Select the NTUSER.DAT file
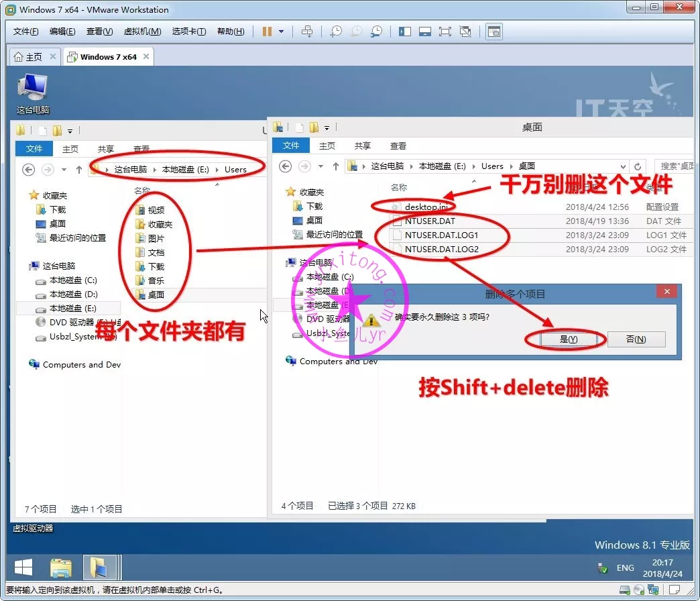 [x=430, y=221]
